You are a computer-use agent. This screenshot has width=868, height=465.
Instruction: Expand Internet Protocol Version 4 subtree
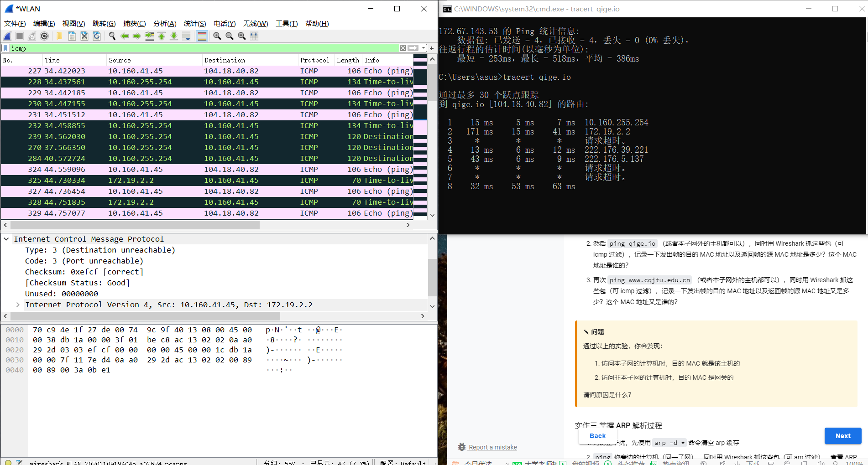click(18, 305)
